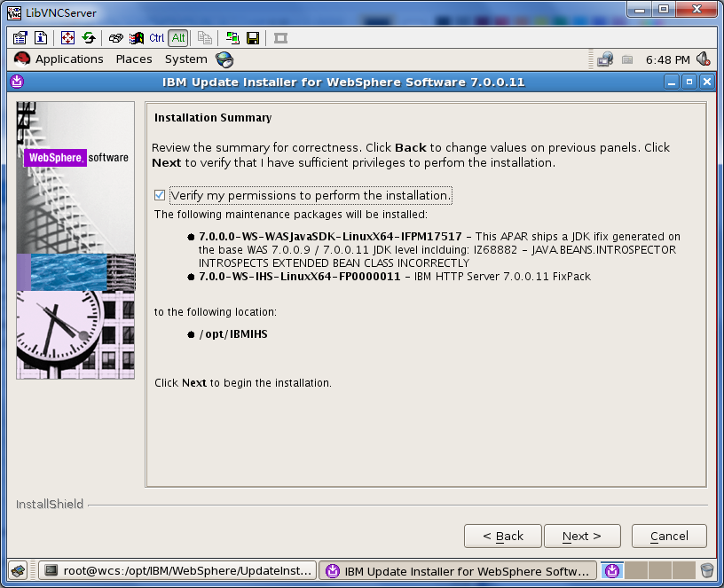Start new VNC connection icon
724x588 pixels.
coord(232,38)
